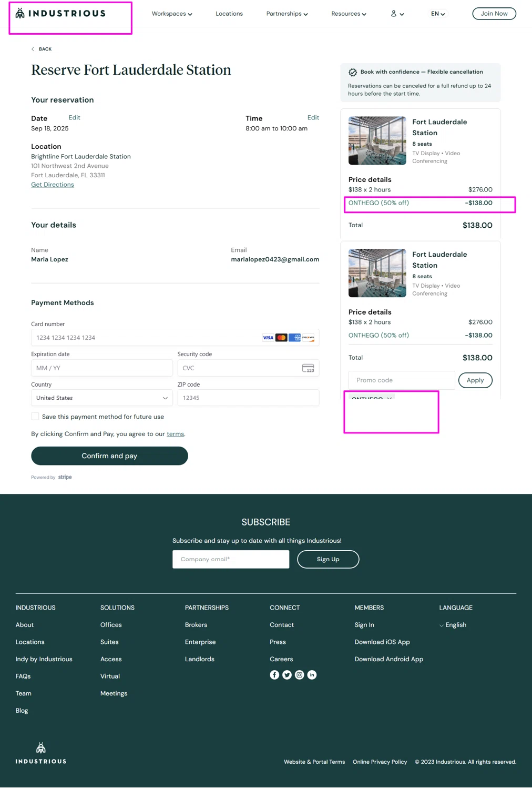Screen dimensions: 532x789
Task: Open Indy by Industrious link
Action: (44, 659)
